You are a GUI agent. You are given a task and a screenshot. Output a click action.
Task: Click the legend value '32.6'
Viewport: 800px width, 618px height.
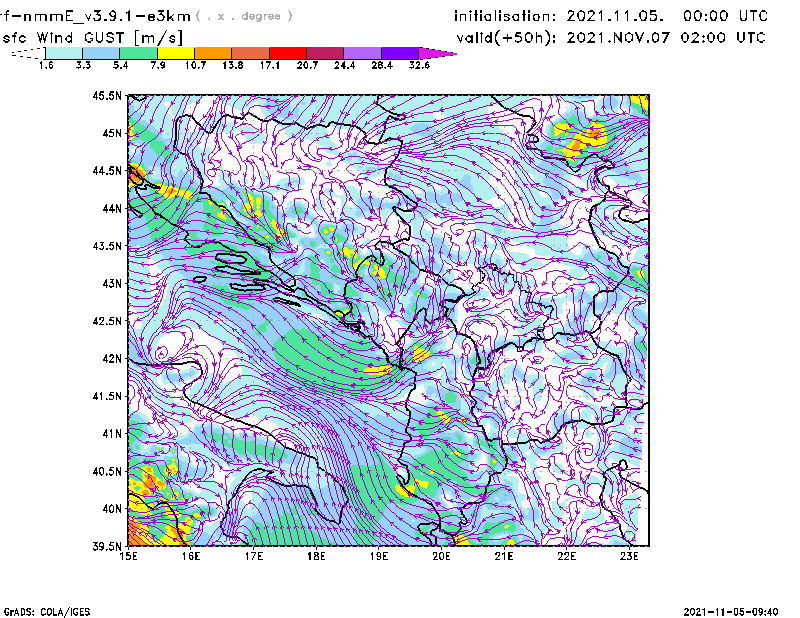pos(419,65)
